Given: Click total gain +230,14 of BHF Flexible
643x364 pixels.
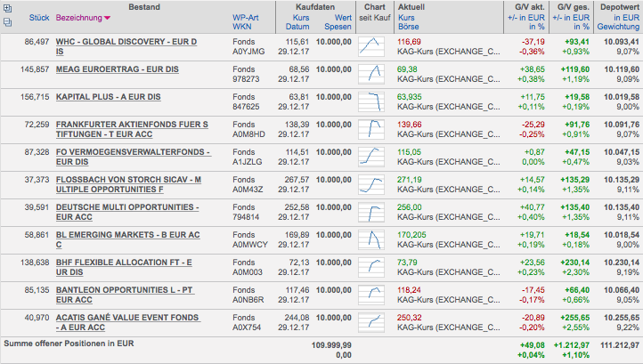Looking at the screenshot, I should pos(575,263).
